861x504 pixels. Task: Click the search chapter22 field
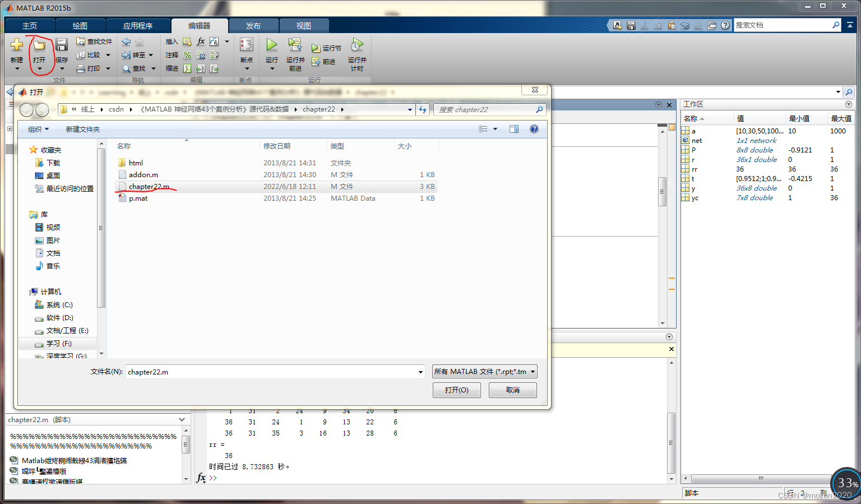[x=485, y=109]
